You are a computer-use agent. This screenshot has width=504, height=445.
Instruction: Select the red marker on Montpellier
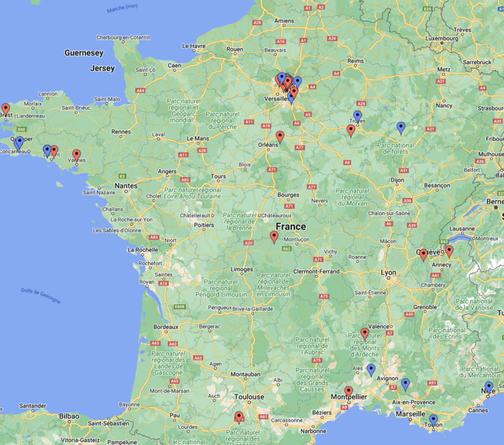(348, 392)
